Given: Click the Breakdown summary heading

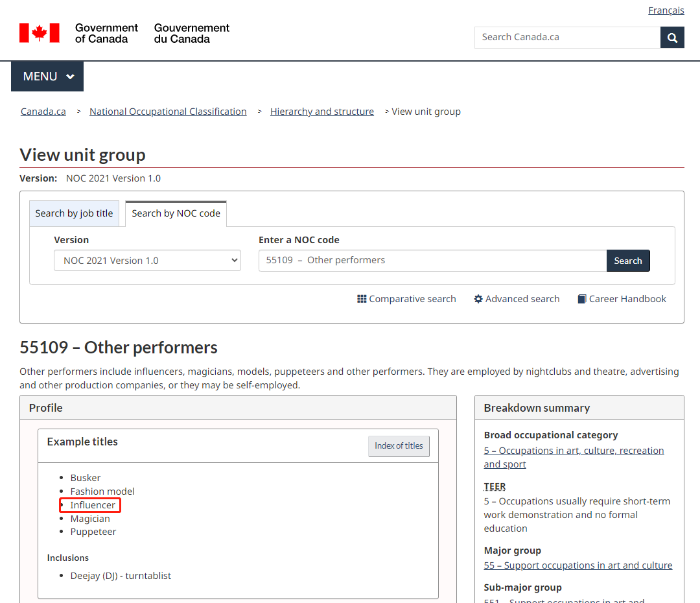Looking at the screenshot, I should click(x=537, y=408).
